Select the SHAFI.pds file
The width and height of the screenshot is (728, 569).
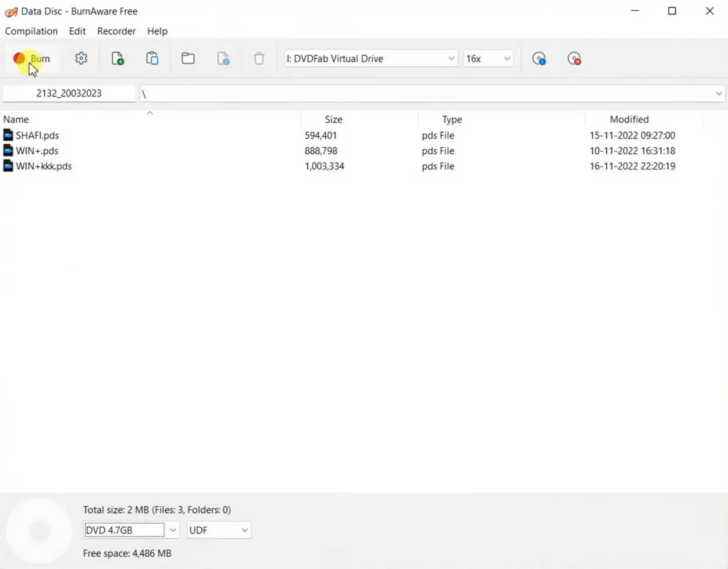37,135
